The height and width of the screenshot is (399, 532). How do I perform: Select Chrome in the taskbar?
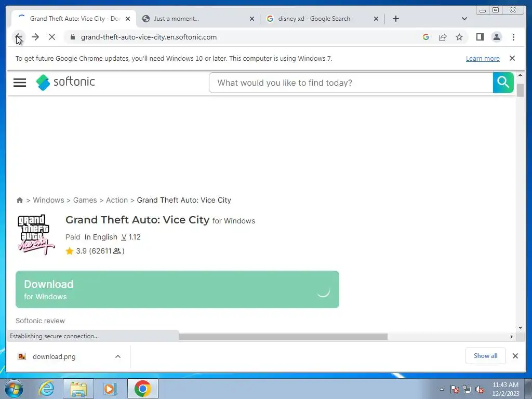point(143,389)
